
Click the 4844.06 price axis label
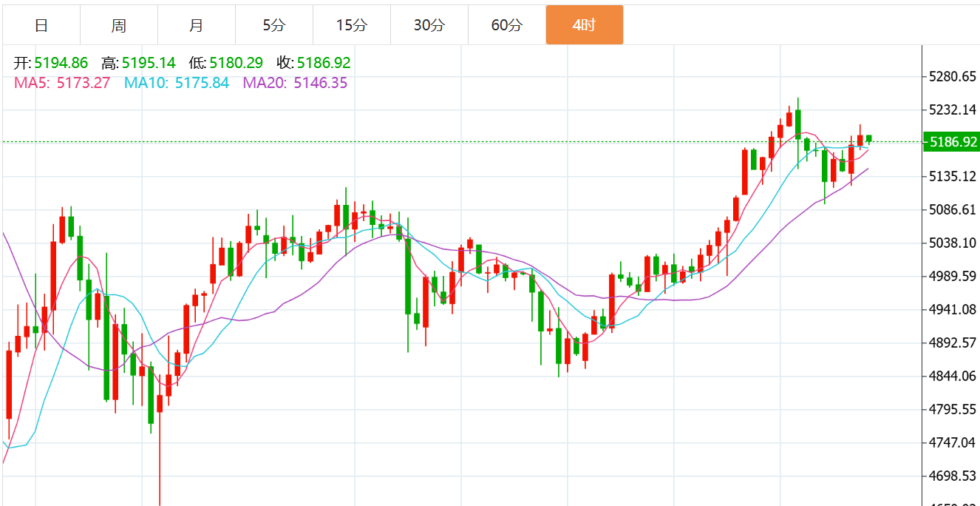pos(953,376)
